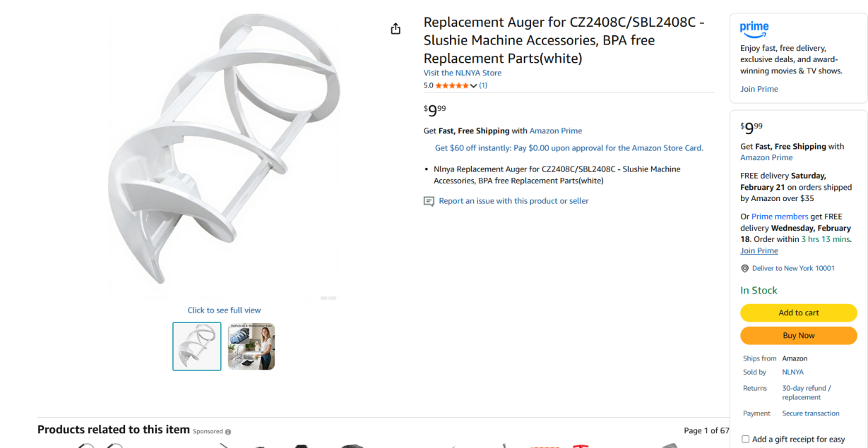868x448 pixels.
Task: Click the location pin icon for delivery
Action: tap(744, 268)
